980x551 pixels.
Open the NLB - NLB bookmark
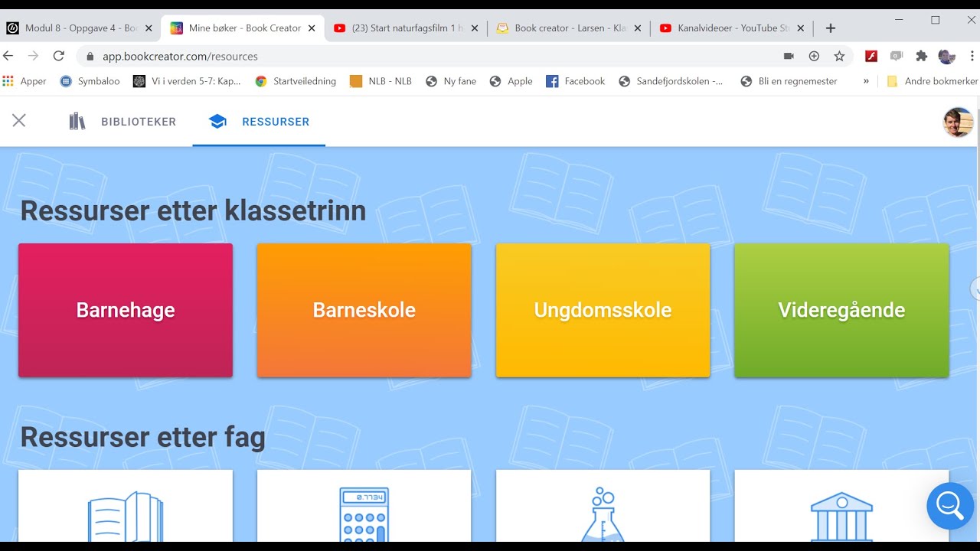(381, 81)
